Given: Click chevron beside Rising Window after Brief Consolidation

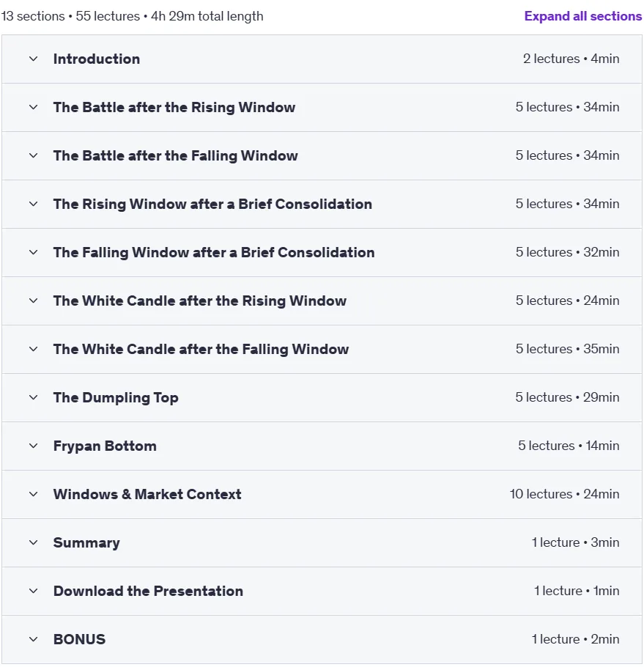Looking at the screenshot, I should click(x=33, y=204).
